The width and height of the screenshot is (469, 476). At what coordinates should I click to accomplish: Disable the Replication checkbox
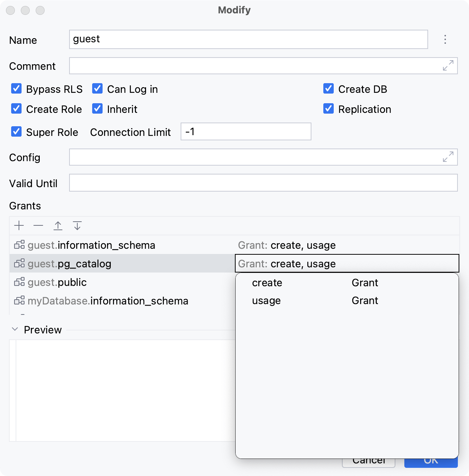point(328,108)
